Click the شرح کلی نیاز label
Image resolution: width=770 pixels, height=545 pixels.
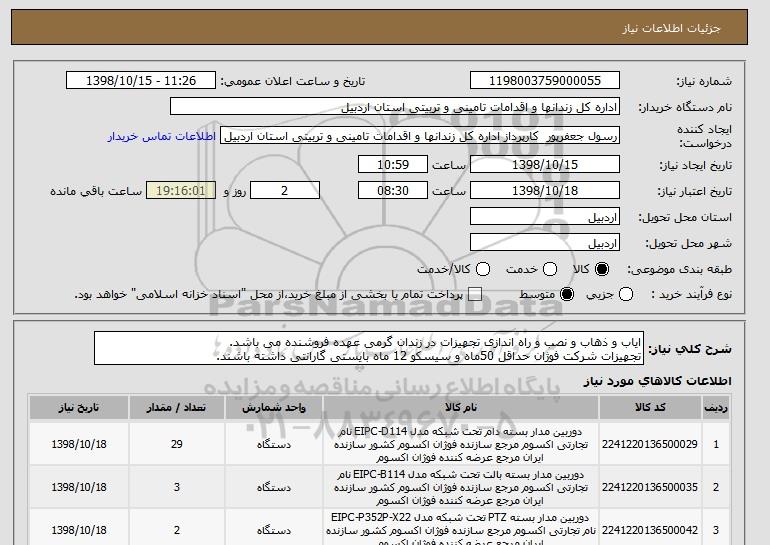pos(690,349)
